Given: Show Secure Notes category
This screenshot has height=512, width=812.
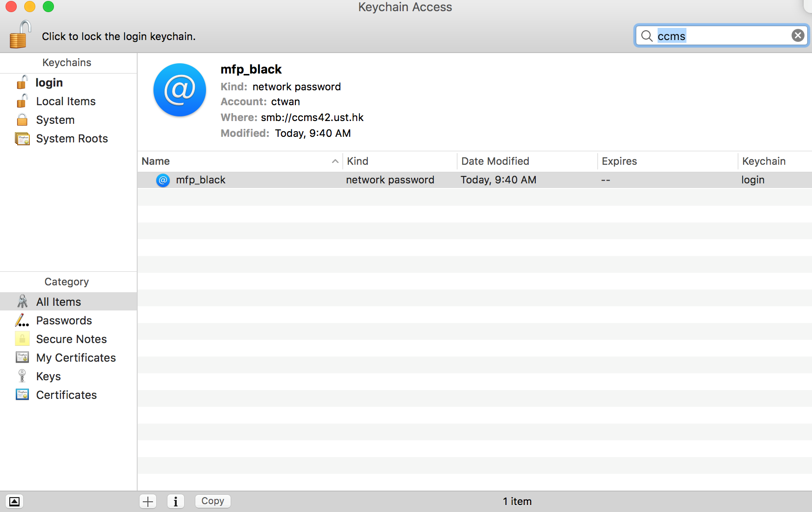Looking at the screenshot, I should (x=71, y=339).
